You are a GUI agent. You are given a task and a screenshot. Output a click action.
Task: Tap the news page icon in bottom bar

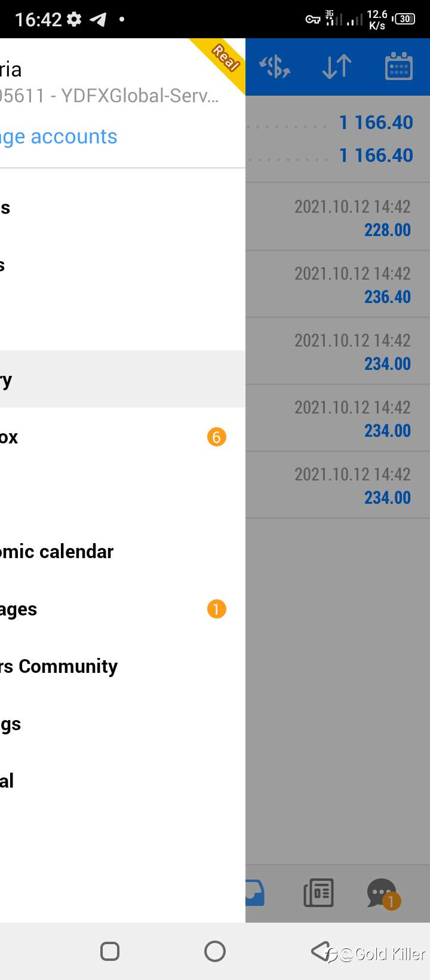tap(318, 893)
